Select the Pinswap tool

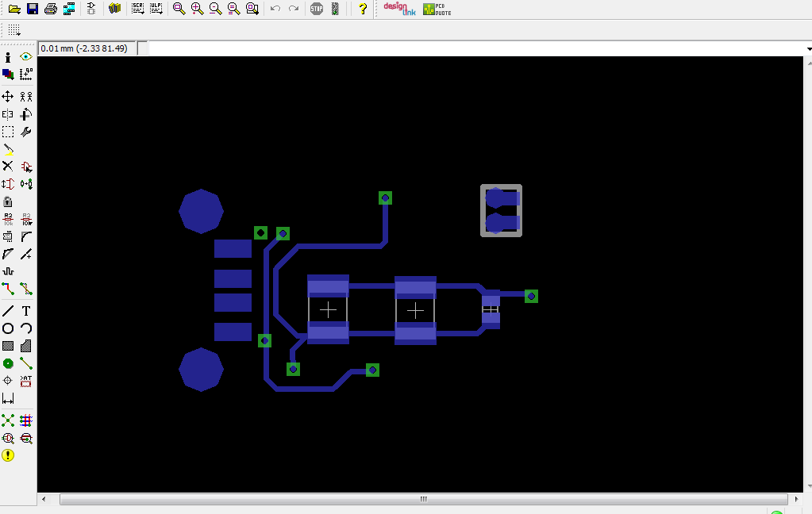click(8, 184)
